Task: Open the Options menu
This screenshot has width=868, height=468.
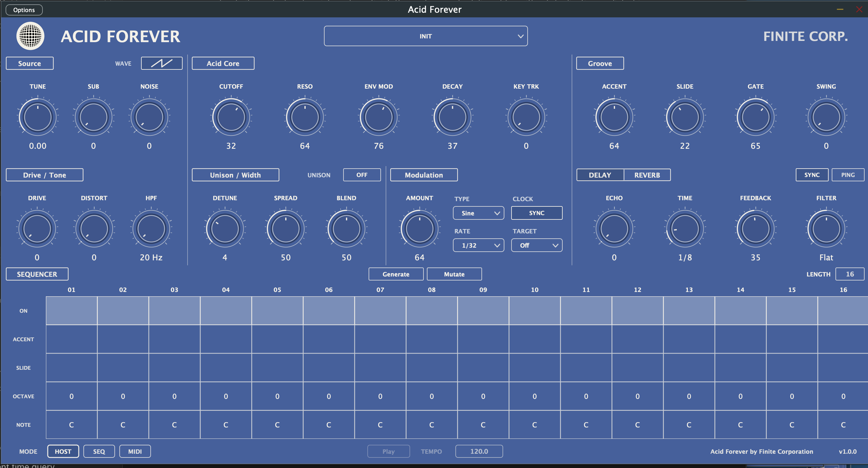Action: 24,10
